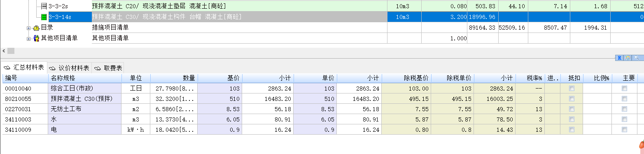The width and height of the screenshot is (644, 154).
Task: Click the item icon of row 3-3-2s
Action: click(44, 6)
